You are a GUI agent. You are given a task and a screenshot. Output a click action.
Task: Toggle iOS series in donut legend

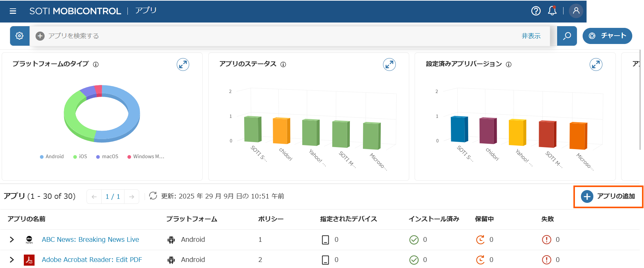pyautogui.click(x=80, y=157)
